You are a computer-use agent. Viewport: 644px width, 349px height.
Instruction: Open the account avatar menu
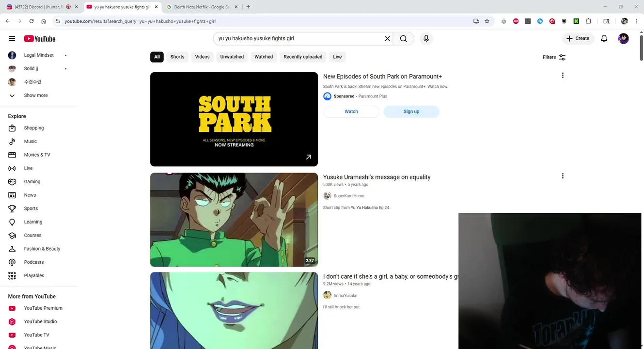click(624, 39)
